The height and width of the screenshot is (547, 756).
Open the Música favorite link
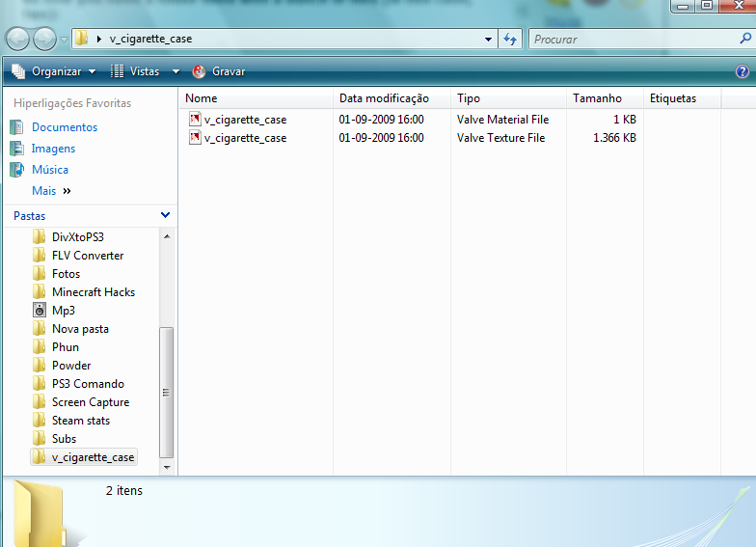pyautogui.click(x=50, y=170)
